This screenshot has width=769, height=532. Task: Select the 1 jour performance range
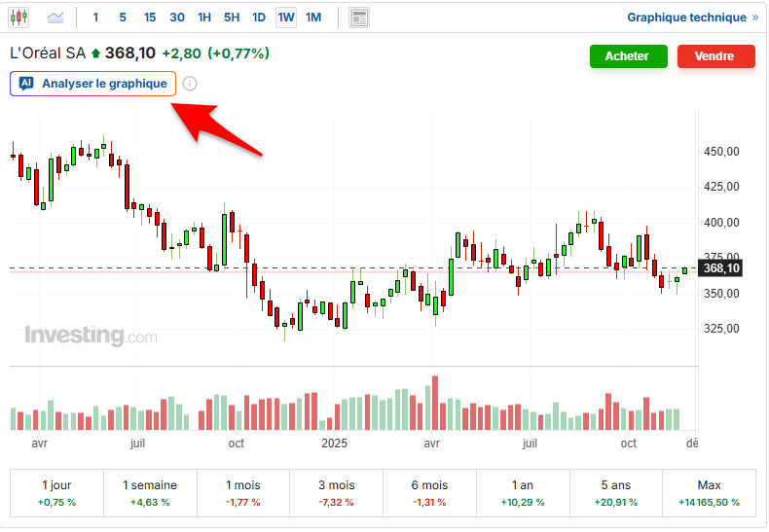point(56,493)
